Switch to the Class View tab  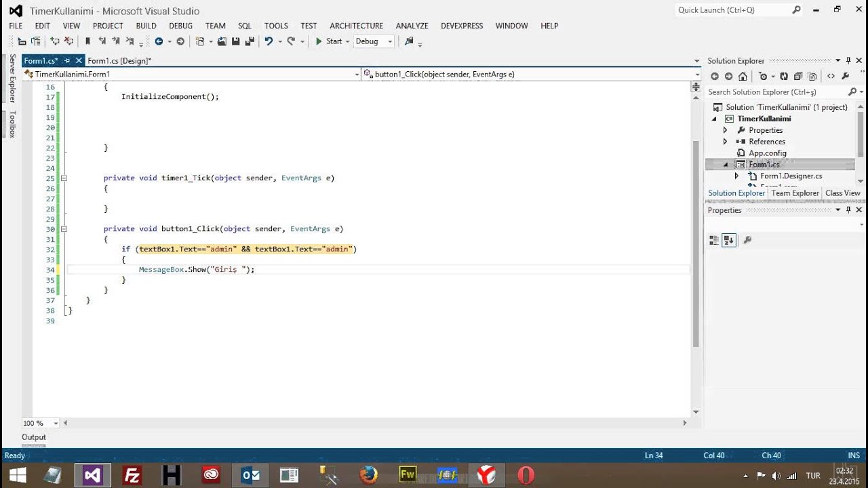(842, 193)
